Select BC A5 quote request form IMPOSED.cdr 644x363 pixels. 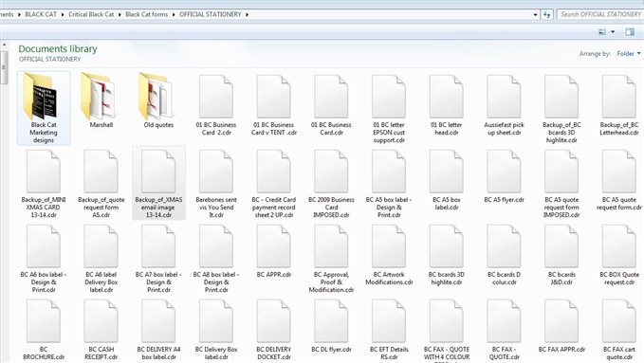(561, 184)
